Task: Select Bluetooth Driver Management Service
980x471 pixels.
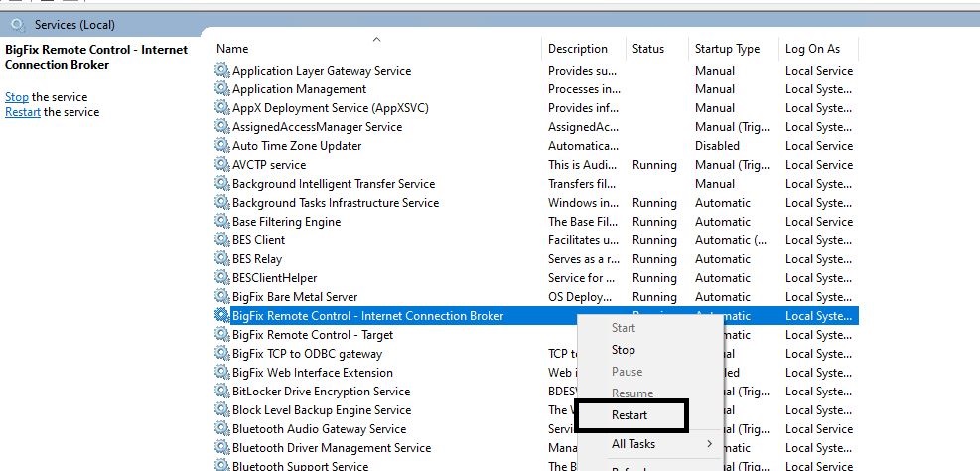Action: tap(332, 447)
